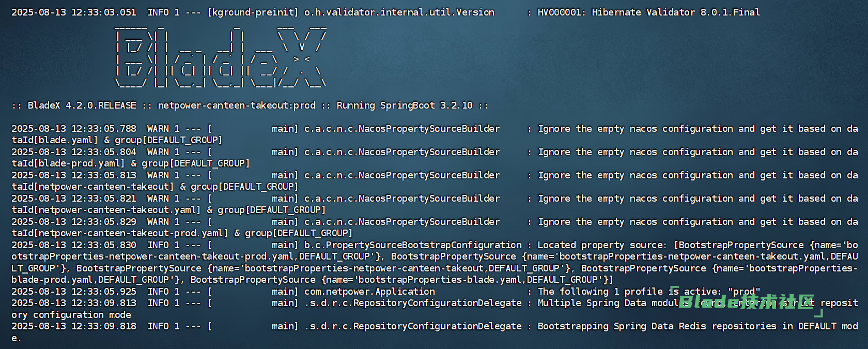Click timestamp 12:33:05.925 INFO entry
This screenshot has width=868, height=349.
[74, 292]
